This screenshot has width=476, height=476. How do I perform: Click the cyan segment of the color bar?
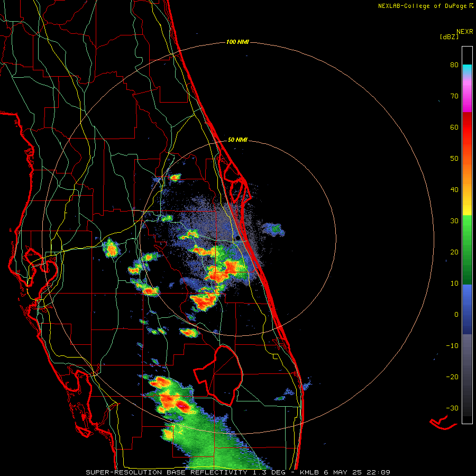[467, 69]
